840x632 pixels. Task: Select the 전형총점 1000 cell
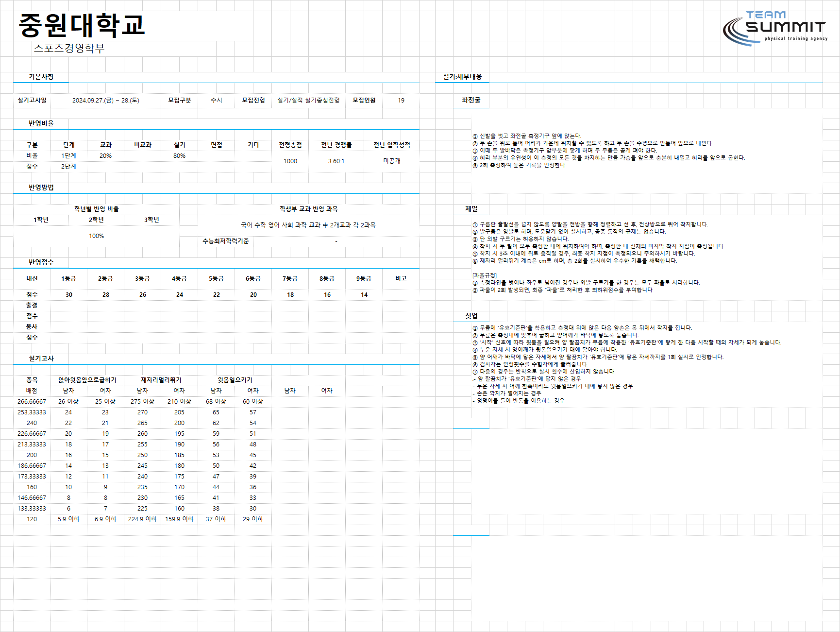(x=290, y=161)
